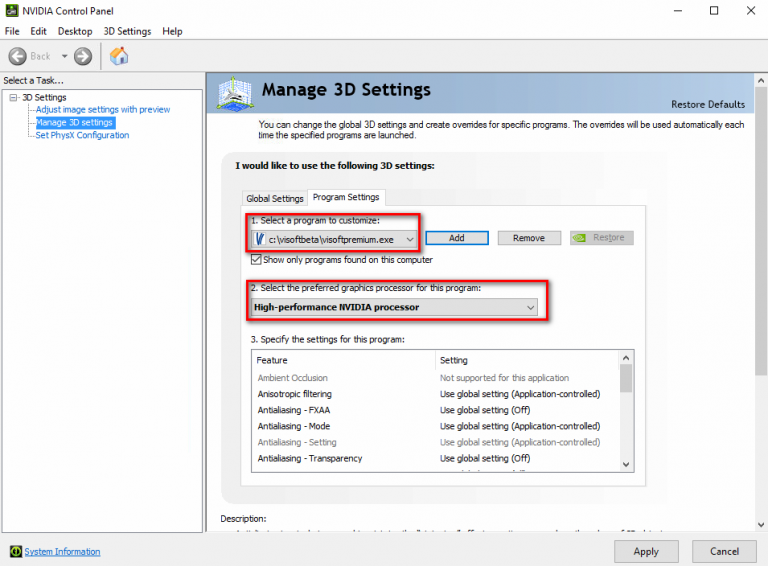The image size is (768, 566).
Task: Open the File menu
Action: pyautogui.click(x=12, y=31)
